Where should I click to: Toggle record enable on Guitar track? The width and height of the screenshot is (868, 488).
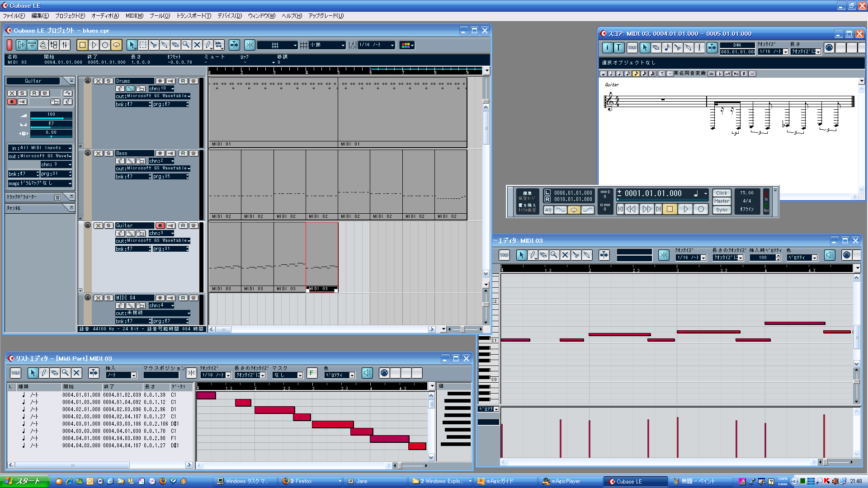pos(160,225)
